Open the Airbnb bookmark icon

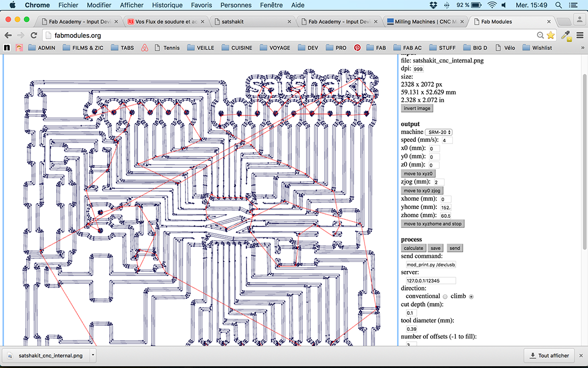coord(144,47)
